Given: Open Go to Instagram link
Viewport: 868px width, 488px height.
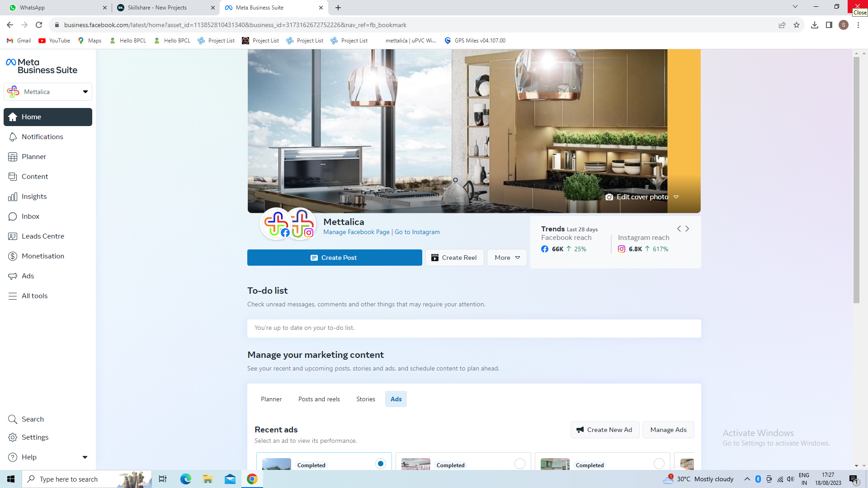Looking at the screenshot, I should point(417,232).
